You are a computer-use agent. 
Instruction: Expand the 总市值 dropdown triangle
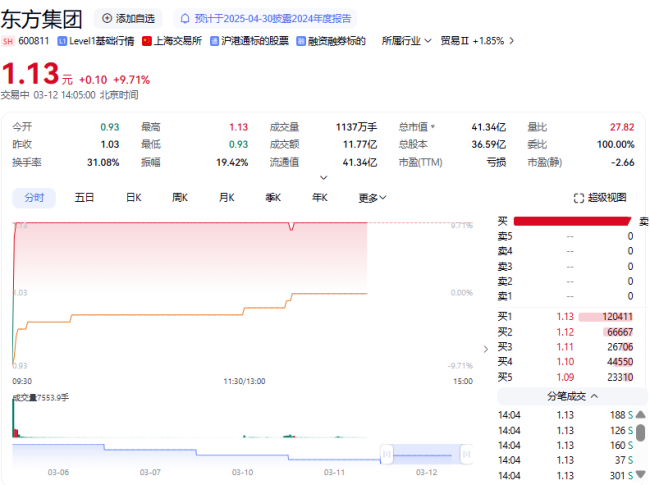(433, 126)
